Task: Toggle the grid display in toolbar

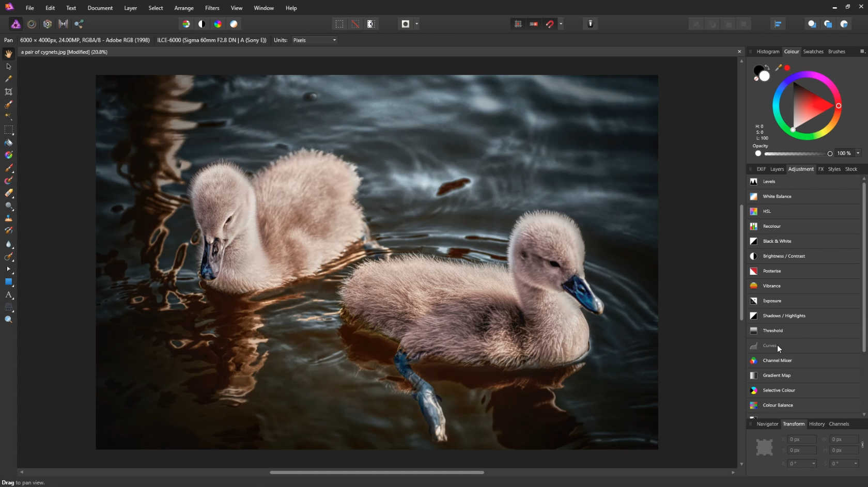Action: pyautogui.click(x=518, y=24)
